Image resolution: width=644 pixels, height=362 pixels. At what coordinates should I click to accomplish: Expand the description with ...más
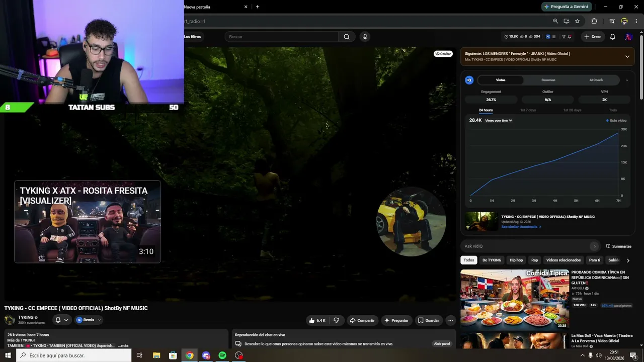pos(123,345)
